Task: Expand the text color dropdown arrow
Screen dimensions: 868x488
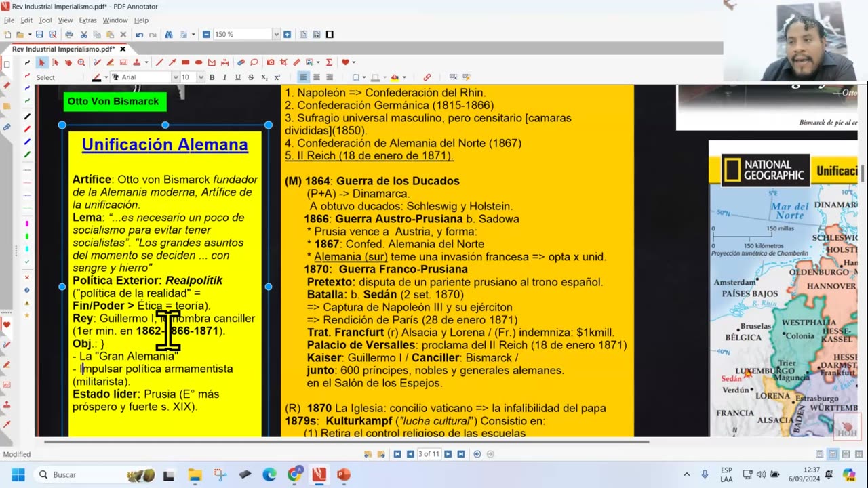Action: (106, 77)
